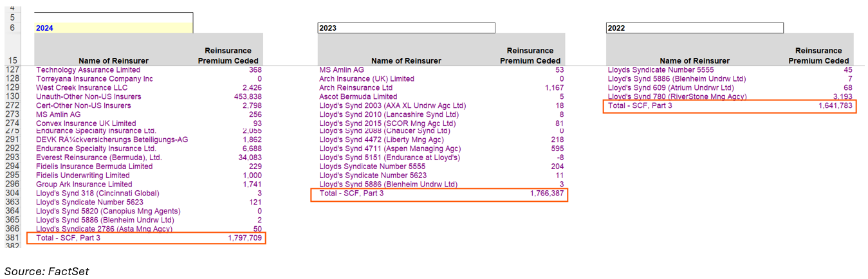The width and height of the screenshot is (868, 279).
Task: Click row header 304
Action: click(13, 193)
